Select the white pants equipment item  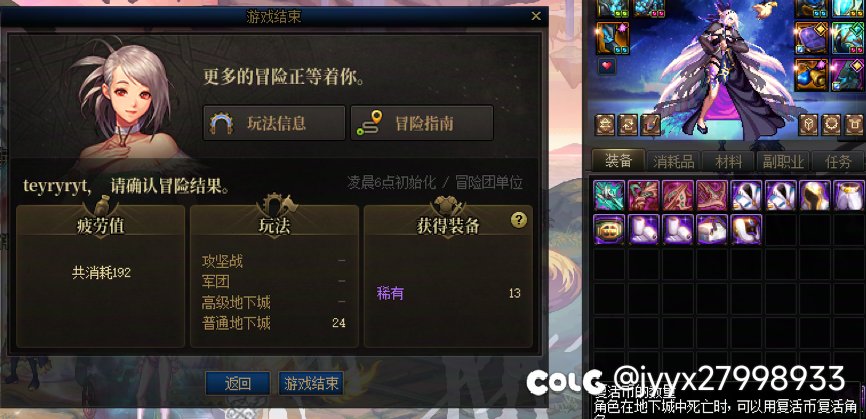pyautogui.click(x=849, y=195)
